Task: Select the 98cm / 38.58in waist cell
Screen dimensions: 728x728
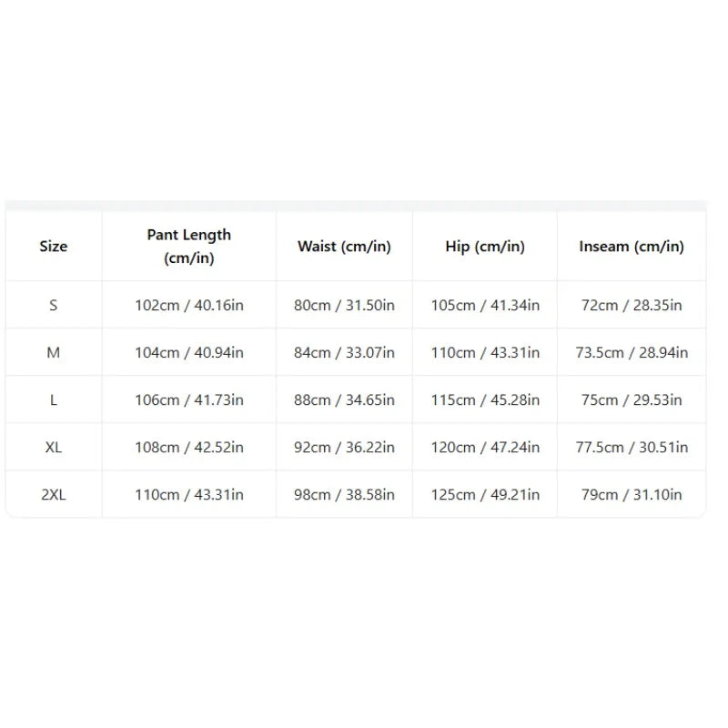Action: pyautogui.click(x=344, y=495)
